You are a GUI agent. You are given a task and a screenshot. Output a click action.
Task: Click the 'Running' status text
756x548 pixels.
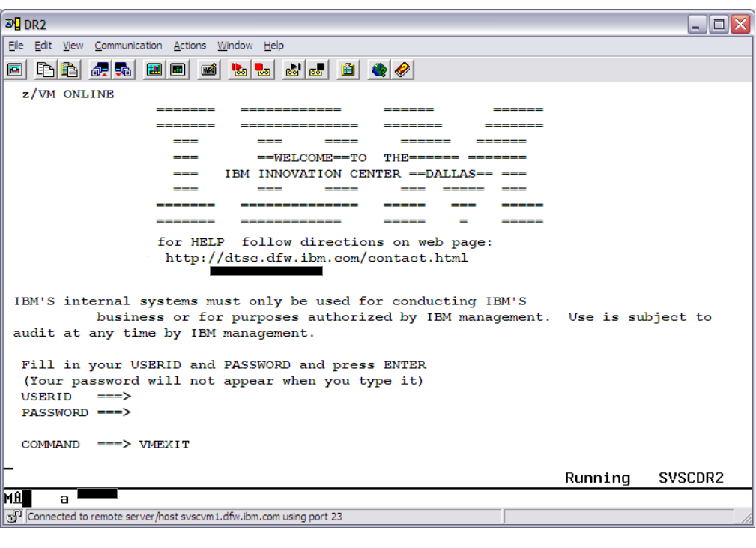597,478
